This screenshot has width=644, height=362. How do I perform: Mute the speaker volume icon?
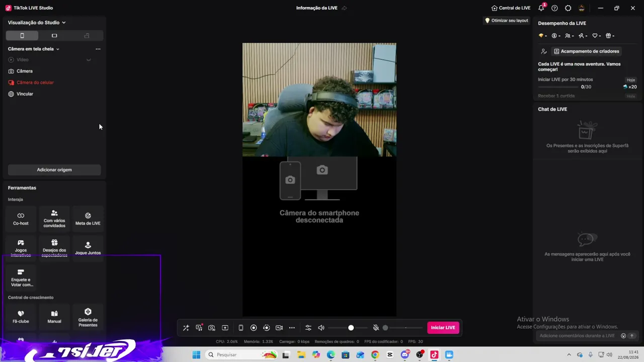[x=321, y=328]
